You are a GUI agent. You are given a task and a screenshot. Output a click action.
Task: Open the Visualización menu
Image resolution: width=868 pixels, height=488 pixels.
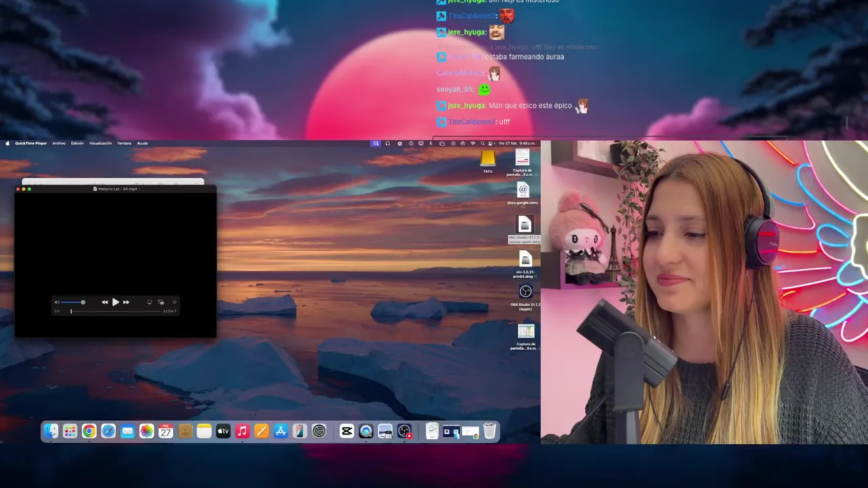(100, 143)
